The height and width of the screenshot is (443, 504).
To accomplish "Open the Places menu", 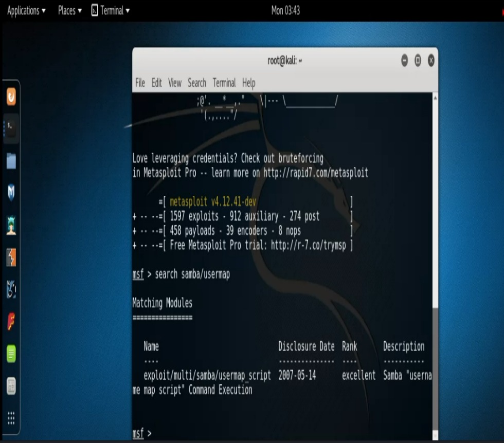I will (70, 11).
